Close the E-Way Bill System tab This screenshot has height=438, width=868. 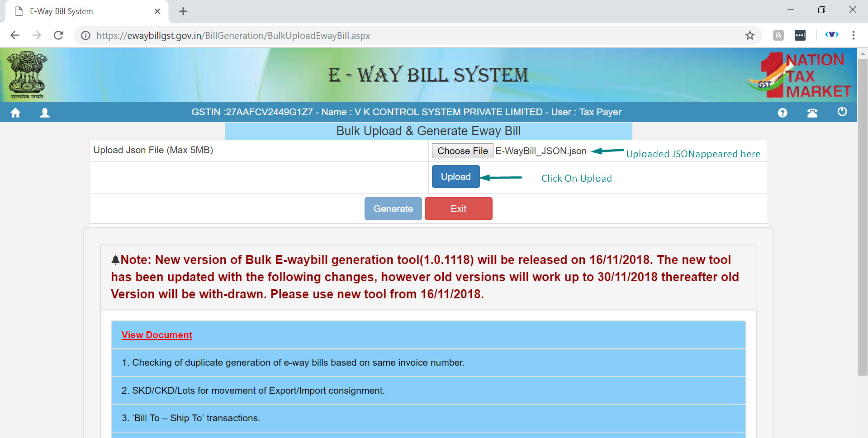tap(157, 11)
